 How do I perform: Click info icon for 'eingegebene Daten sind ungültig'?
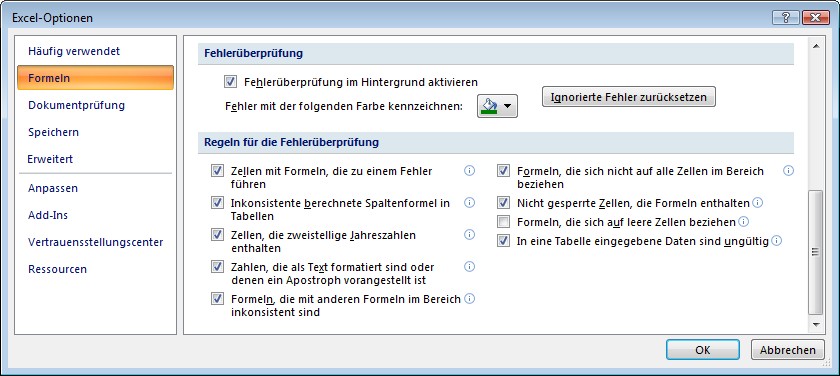point(777,240)
